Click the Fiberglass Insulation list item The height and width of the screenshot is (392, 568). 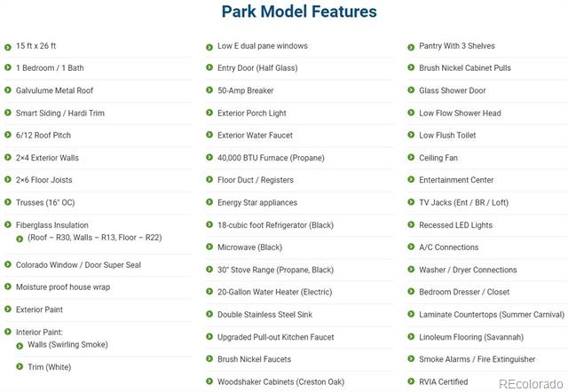tap(52, 224)
